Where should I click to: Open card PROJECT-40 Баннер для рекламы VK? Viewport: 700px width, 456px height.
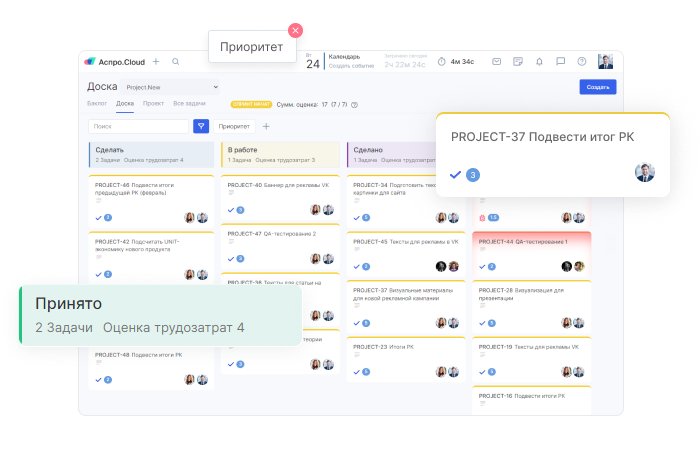point(280,197)
